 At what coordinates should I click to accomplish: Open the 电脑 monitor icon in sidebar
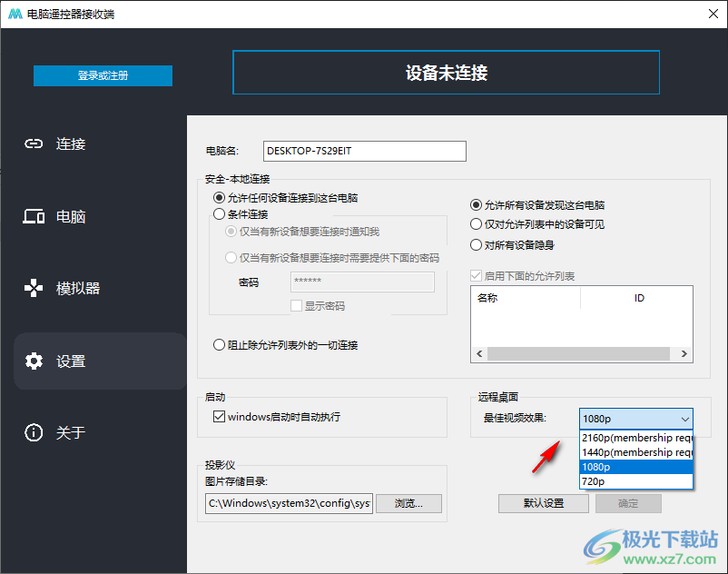(34, 216)
